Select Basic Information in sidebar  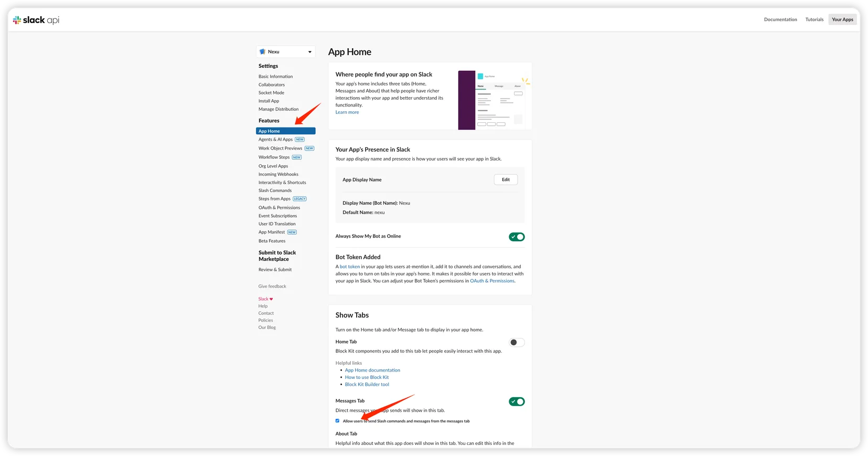tap(275, 77)
